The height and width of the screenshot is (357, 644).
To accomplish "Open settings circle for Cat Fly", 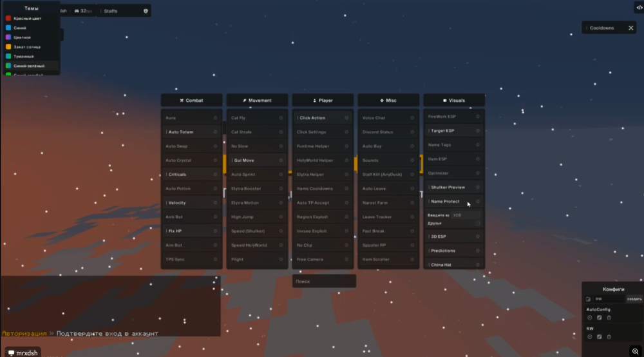I will (281, 118).
